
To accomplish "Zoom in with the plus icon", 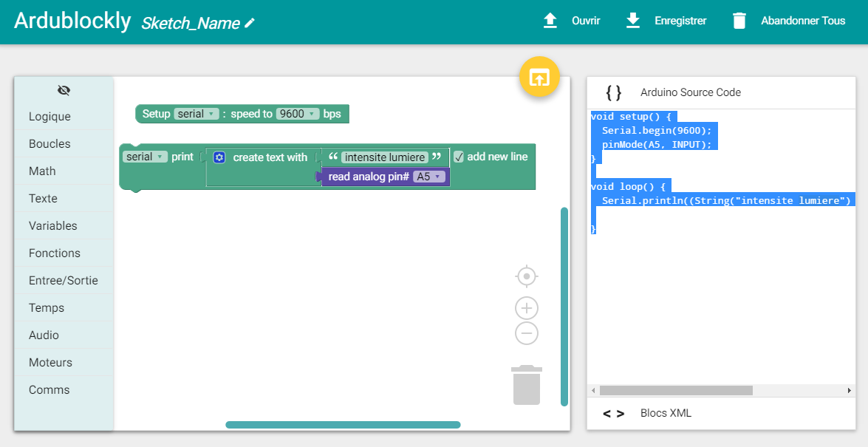I will (527, 308).
